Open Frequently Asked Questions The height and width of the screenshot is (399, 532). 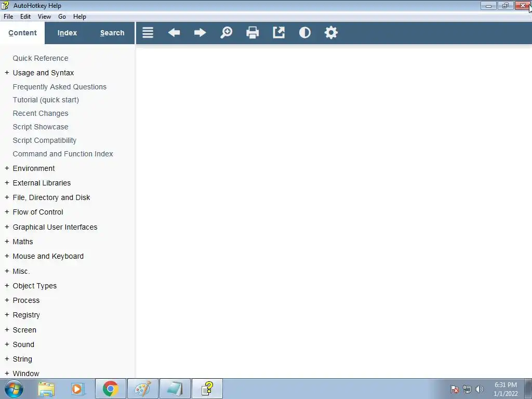[59, 87]
